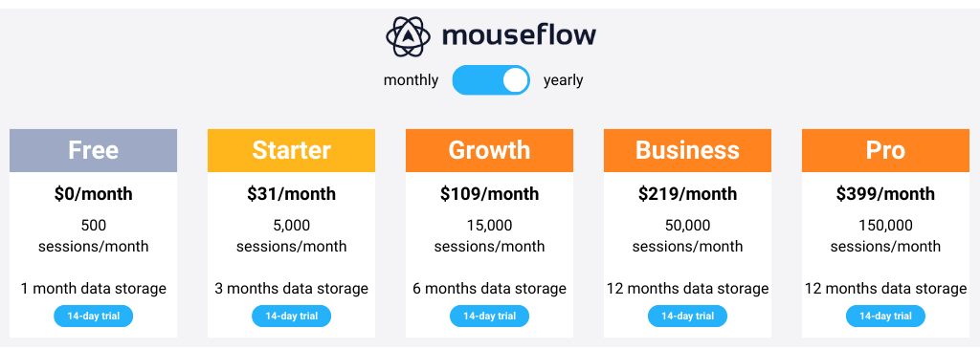The height and width of the screenshot is (350, 980).
Task: Click the Pro plan header
Action: (x=885, y=151)
